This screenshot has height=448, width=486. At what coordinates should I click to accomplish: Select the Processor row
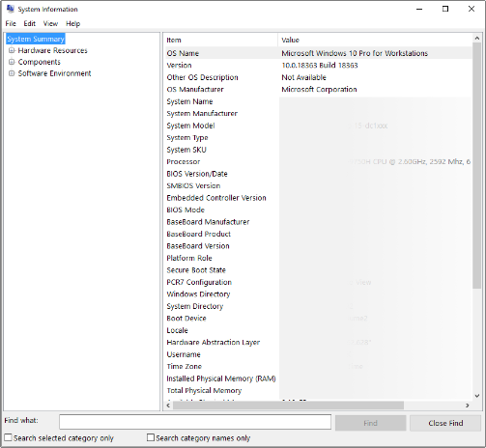pyautogui.click(x=319, y=161)
